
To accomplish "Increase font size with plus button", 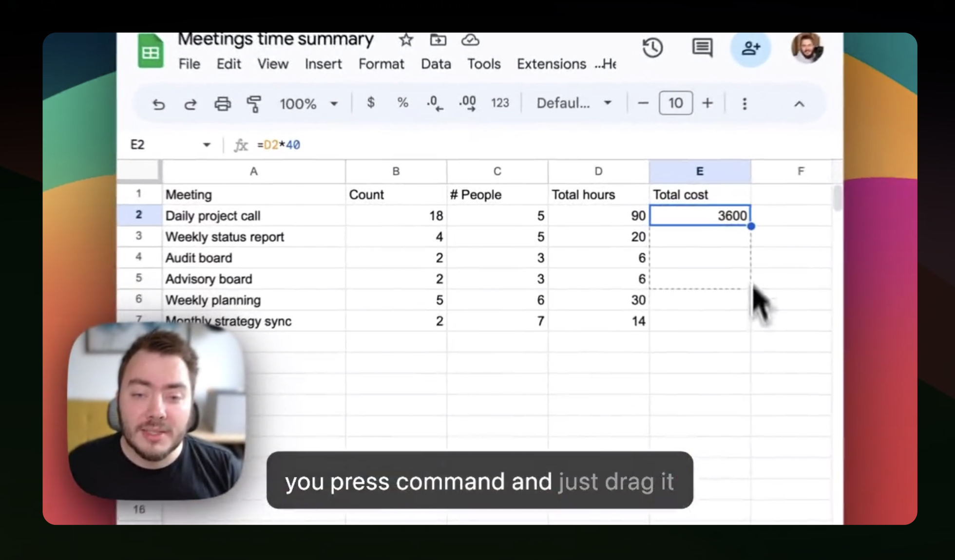I will (x=707, y=103).
